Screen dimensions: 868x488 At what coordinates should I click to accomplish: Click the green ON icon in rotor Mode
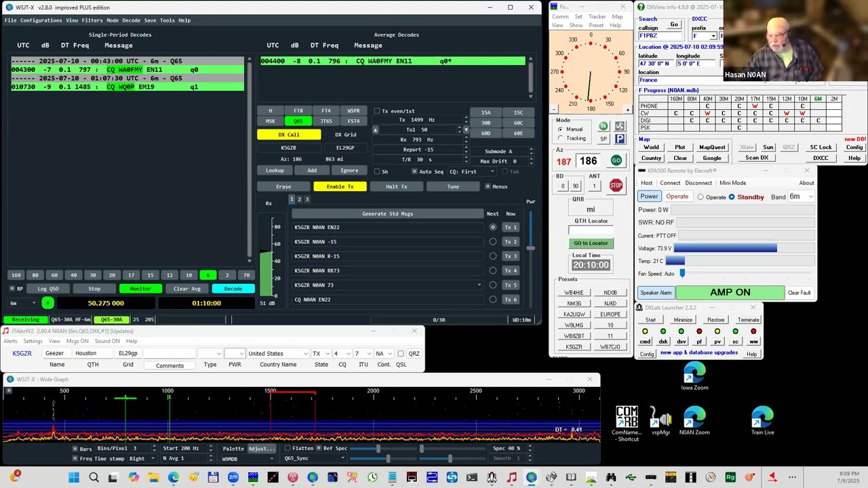pos(603,126)
